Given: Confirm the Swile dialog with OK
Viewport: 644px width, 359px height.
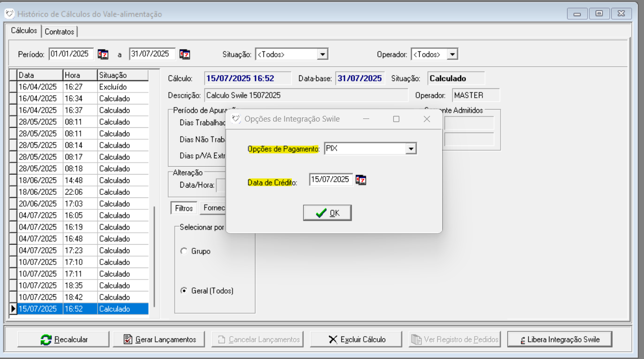Looking at the screenshot, I should click(327, 213).
